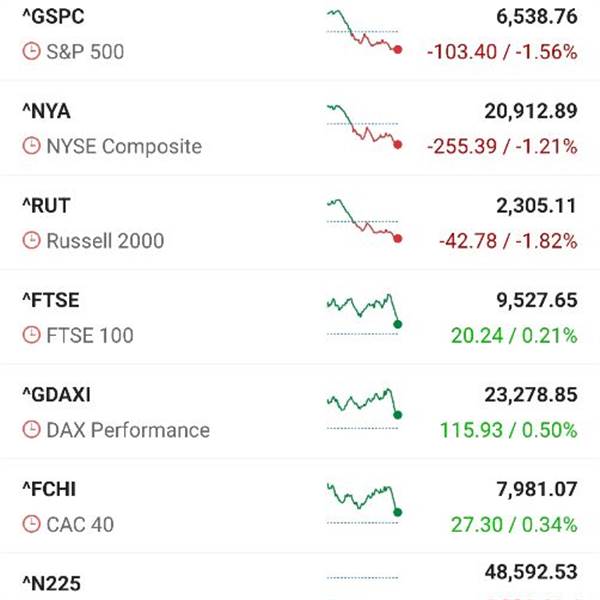The width and height of the screenshot is (600, 600).
Task: Click the DAX change value 115.93 / 0.50%
Action: pos(508,430)
